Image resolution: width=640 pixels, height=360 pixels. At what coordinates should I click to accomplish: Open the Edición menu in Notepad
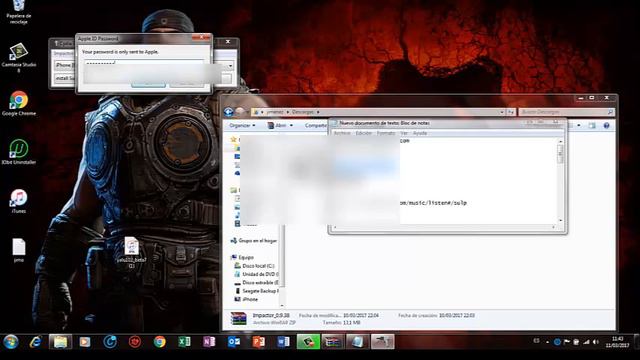point(364,133)
